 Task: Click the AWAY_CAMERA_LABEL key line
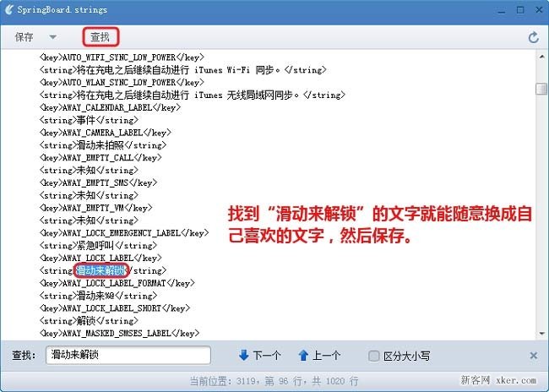[x=106, y=133]
